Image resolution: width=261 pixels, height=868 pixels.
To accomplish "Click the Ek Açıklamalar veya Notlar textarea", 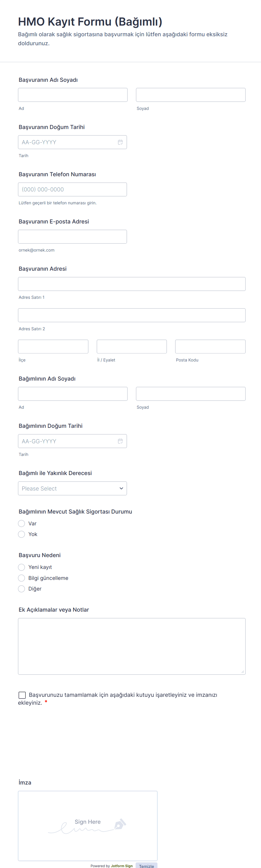I will tap(132, 646).
